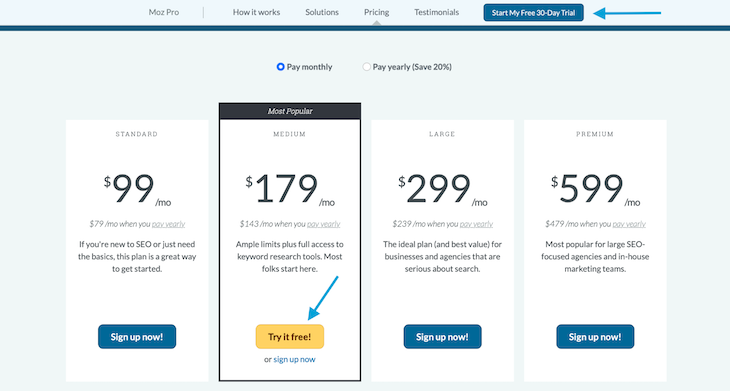Open the Pricing tab

click(377, 12)
